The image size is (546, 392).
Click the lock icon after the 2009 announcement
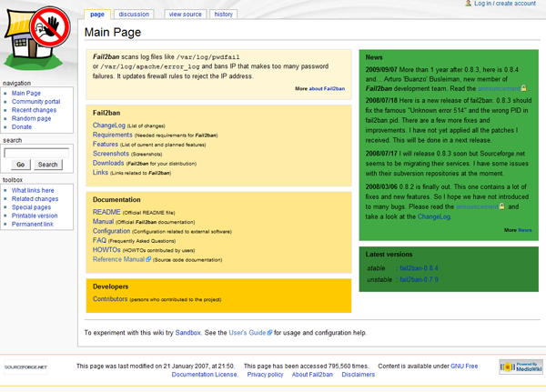coord(524,88)
